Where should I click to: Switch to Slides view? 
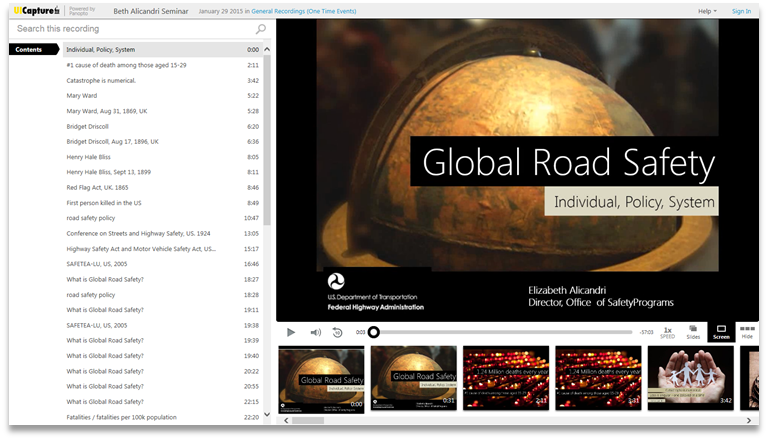(x=693, y=332)
